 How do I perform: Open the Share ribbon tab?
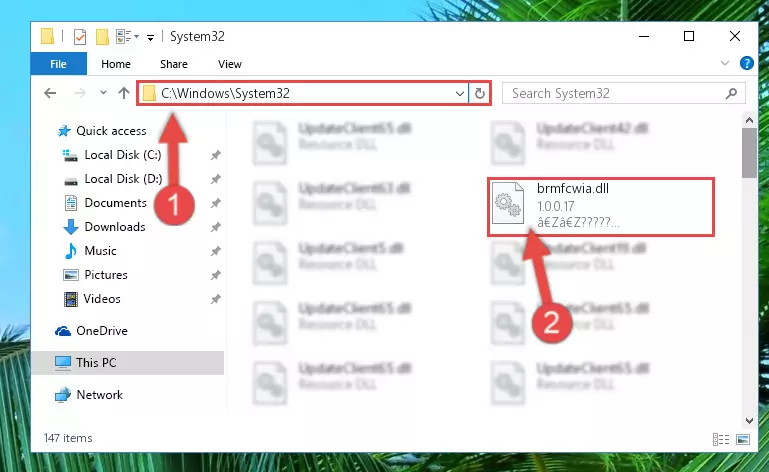point(174,64)
